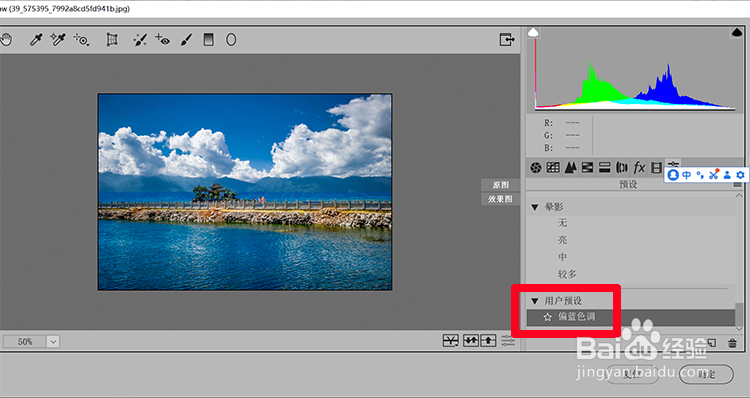Click the landscape photo preview
The image size is (750, 398).
[245, 192]
